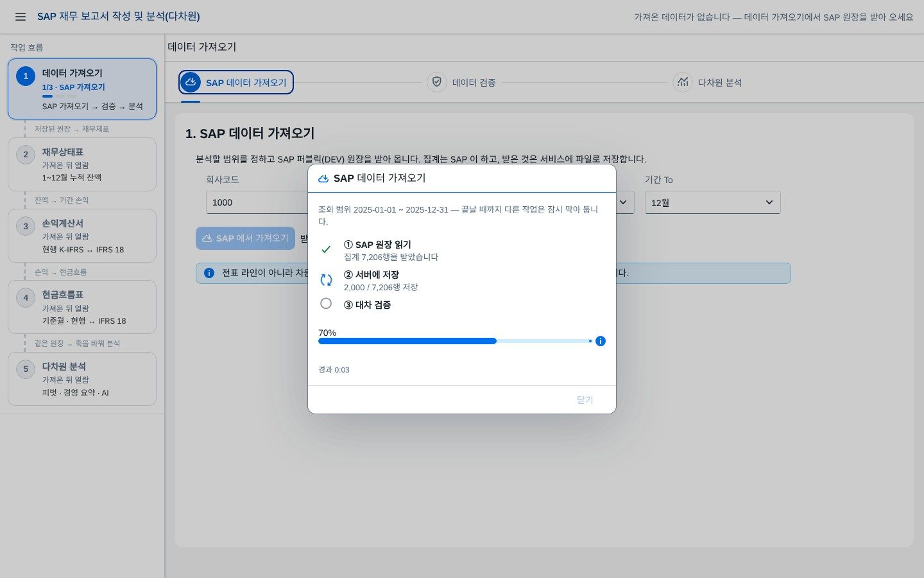This screenshot has height=578, width=924.
Task: Click the info icon in the blue message strip
Action: pyautogui.click(x=209, y=273)
